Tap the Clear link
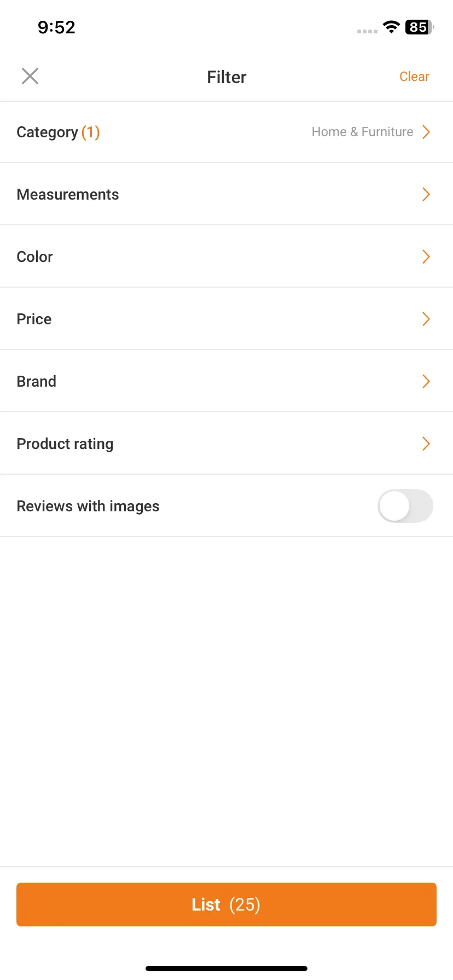453x980 pixels. [x=414, y=77]
